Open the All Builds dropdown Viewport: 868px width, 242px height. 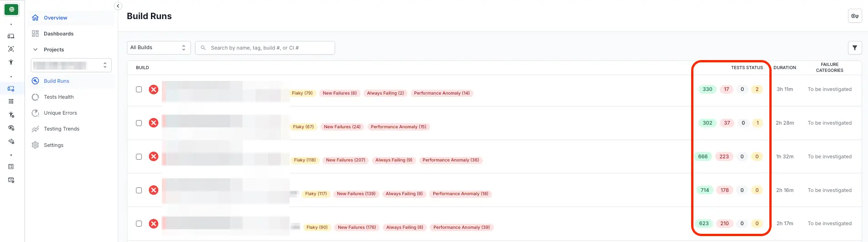pyautogui.click(x=158, y=48)
